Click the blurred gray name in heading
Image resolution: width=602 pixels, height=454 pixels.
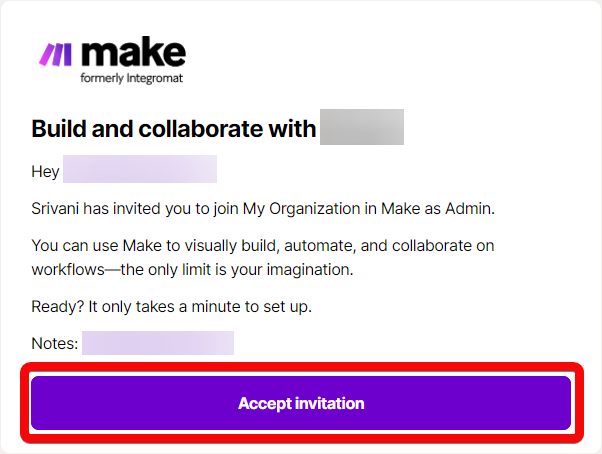[361, 129]
